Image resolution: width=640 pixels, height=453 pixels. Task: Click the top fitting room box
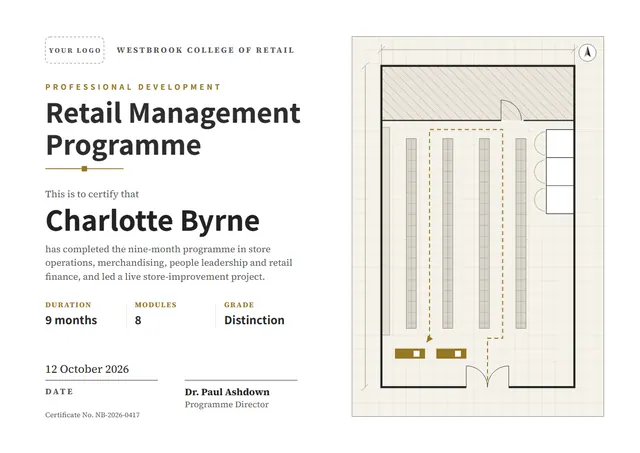pyautogui.click(x=560, y=143)
